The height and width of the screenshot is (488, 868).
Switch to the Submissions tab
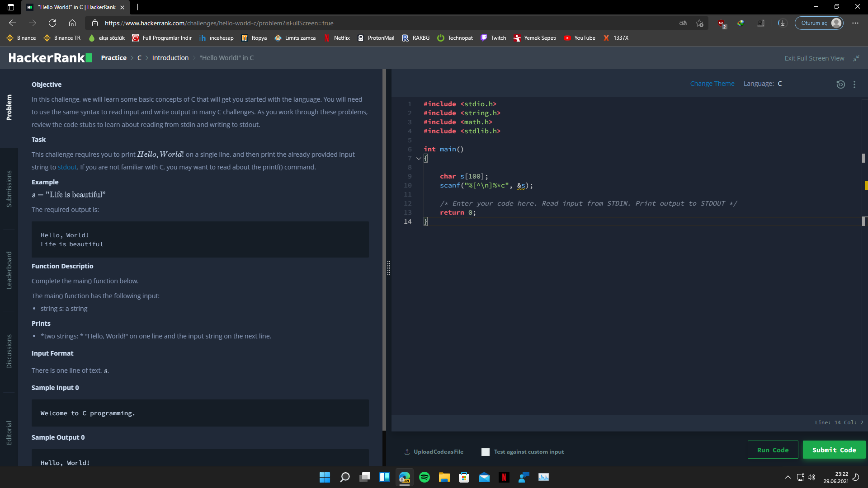coord(9,189)
